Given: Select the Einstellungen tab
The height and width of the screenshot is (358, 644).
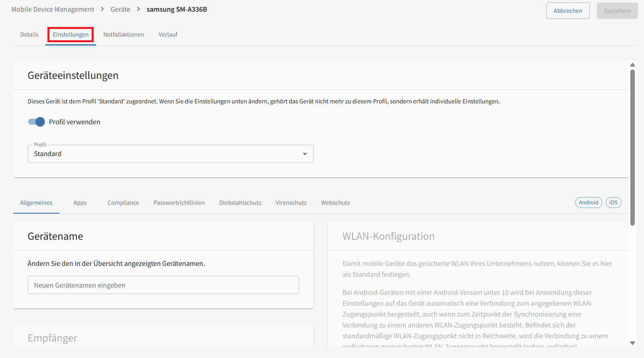Looking at the screenshot, I should point(71,35).
